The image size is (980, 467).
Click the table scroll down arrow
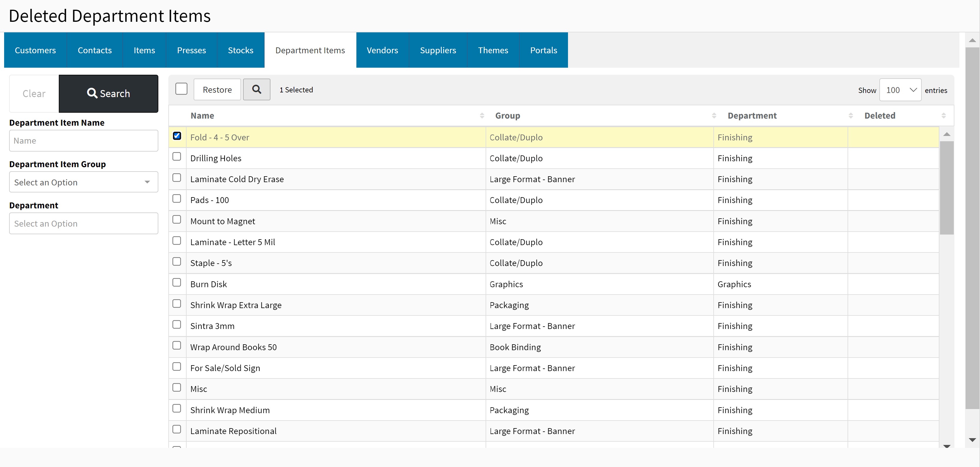pos(946,446)
